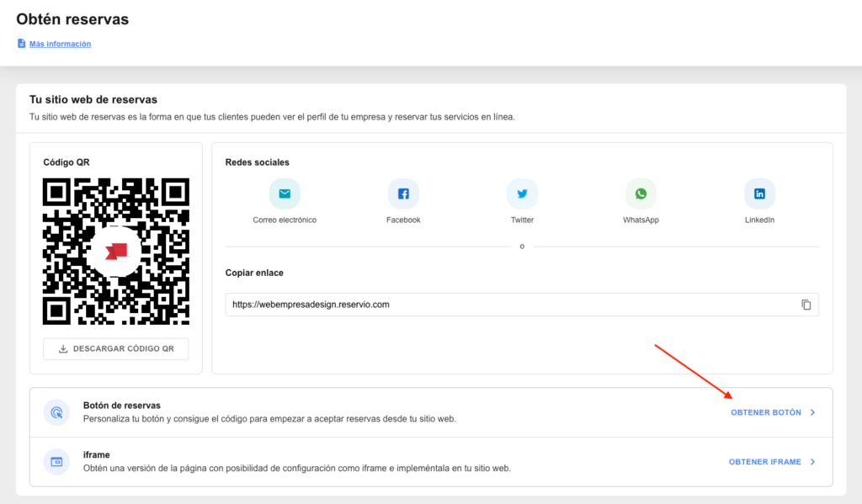
Task: Click the 'Obtén una versión de la página' description
Action: [297, 469]
